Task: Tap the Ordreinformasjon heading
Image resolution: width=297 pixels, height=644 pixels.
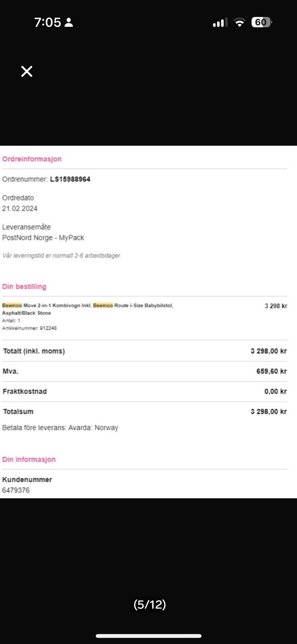Action: 32,159
